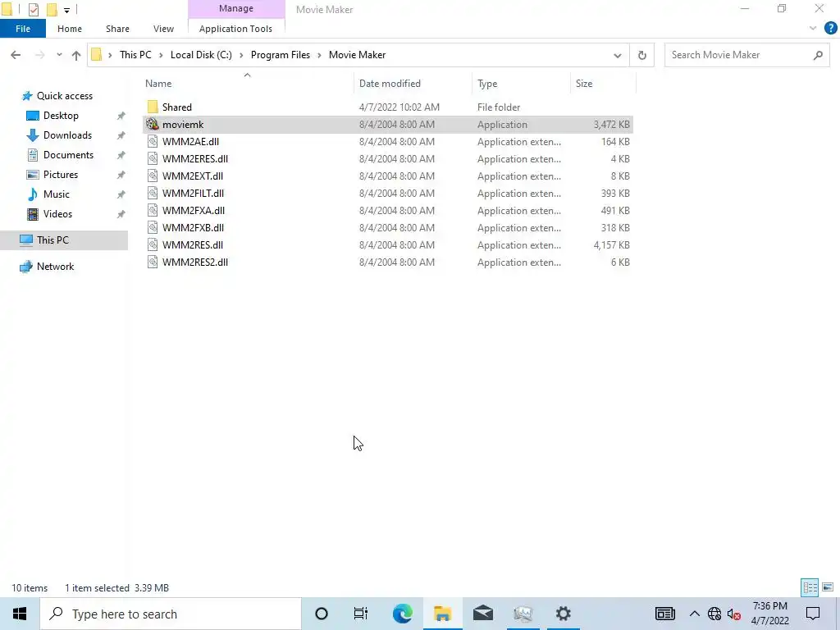This screenshot has height=630, width=840.
Task: Go back with the Back arrow
Action: click(16, 55)
